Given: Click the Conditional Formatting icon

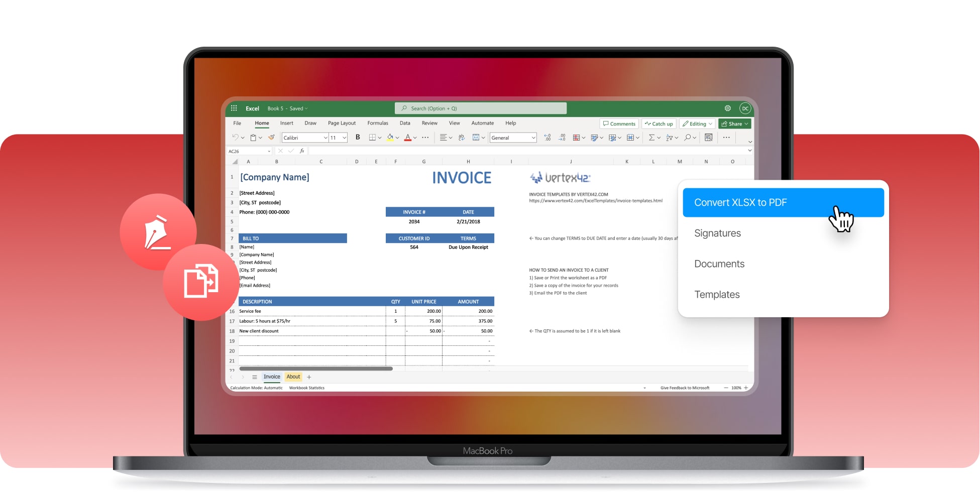Looking at the screenshot, I should point(576,138).
